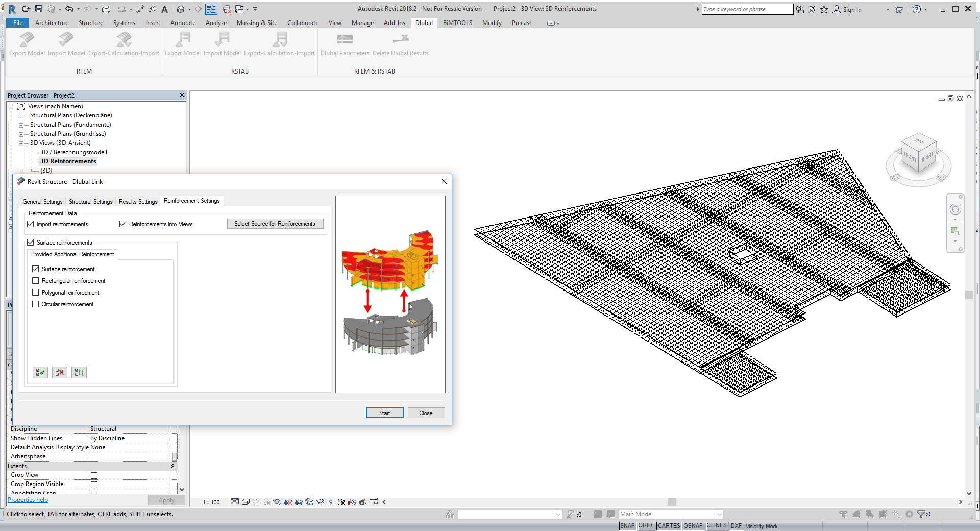The width and height of the screenshot is (980, 531).
Task: Toggle SNAP in the bottom status bar
Action: (x=627, y=526)
